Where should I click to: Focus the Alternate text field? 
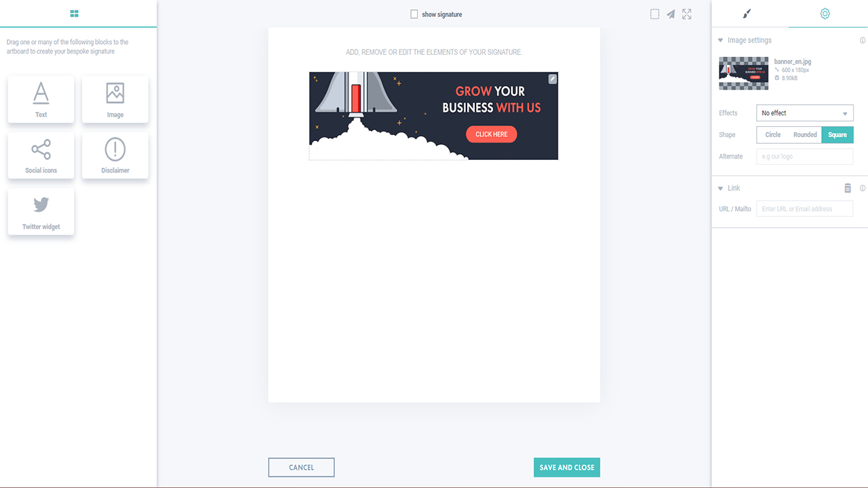805,157
